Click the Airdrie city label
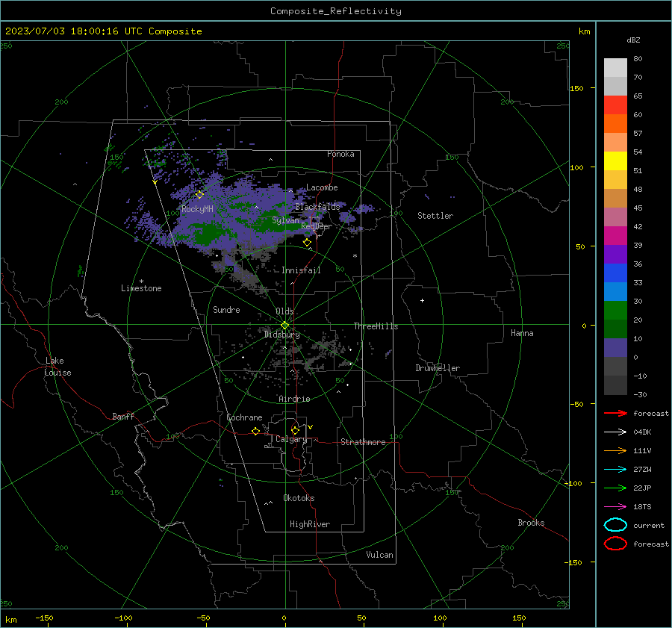This screenshot has width=672, height=628. (294, 399)
